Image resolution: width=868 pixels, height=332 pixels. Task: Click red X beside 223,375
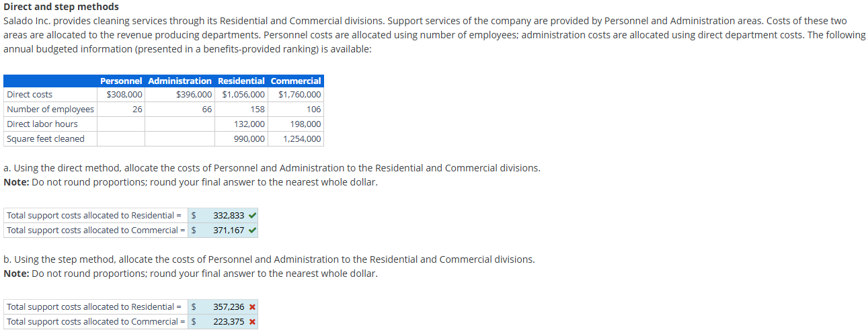coord(251,322)
